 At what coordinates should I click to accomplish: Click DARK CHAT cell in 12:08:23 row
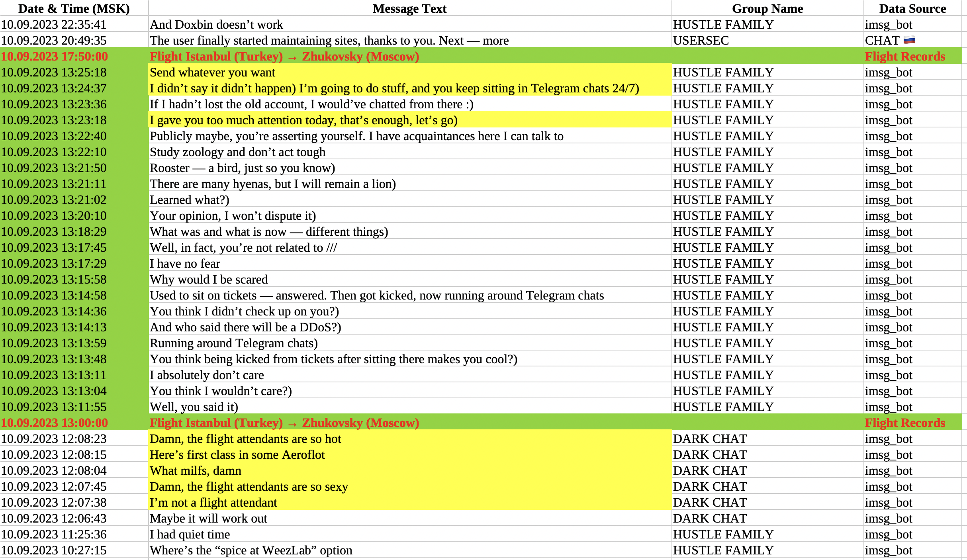point(710,439)
